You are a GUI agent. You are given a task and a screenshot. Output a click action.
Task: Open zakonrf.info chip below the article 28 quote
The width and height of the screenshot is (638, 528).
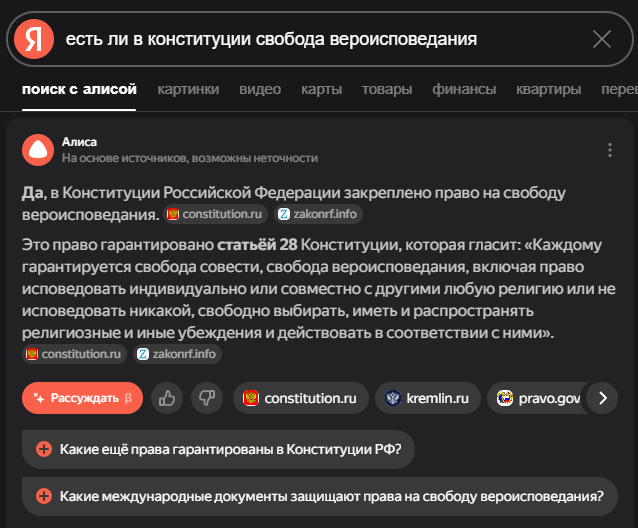click(x=177, y=354)
